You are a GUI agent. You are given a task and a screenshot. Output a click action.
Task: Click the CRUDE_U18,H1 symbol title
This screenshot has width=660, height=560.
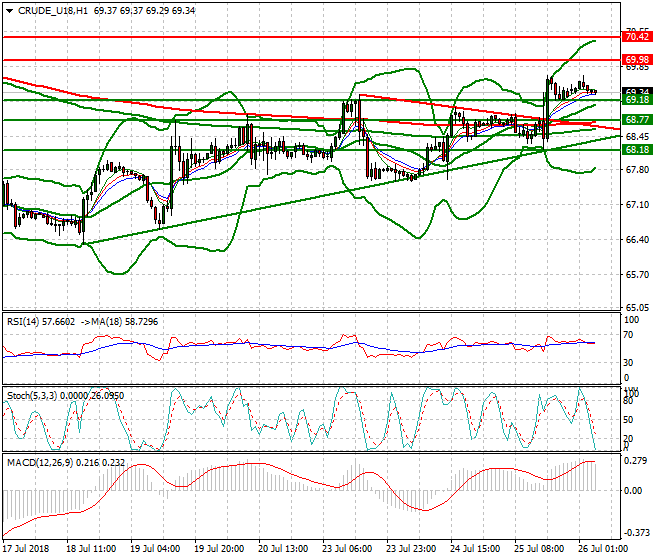[53, 11]
